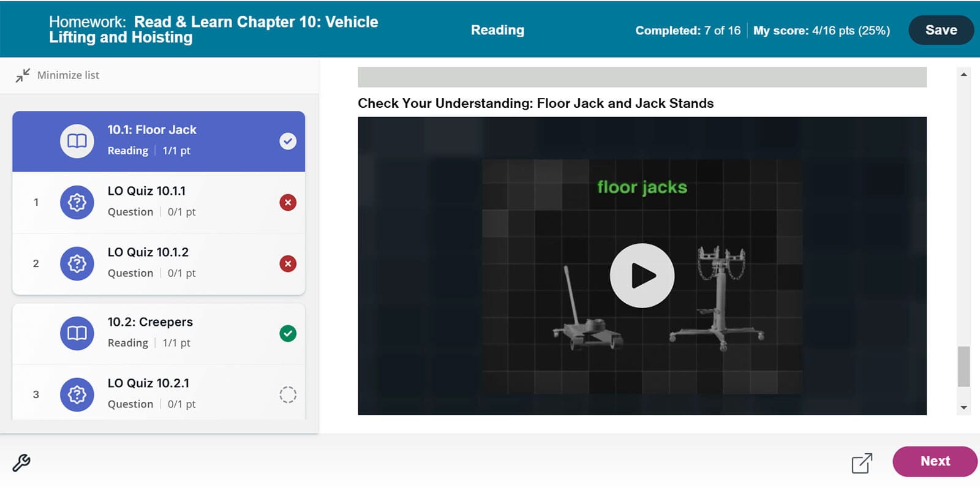Click the wrench tools icon
The width and height of the screenshot is (980, 490).
[x=21, y=462]
